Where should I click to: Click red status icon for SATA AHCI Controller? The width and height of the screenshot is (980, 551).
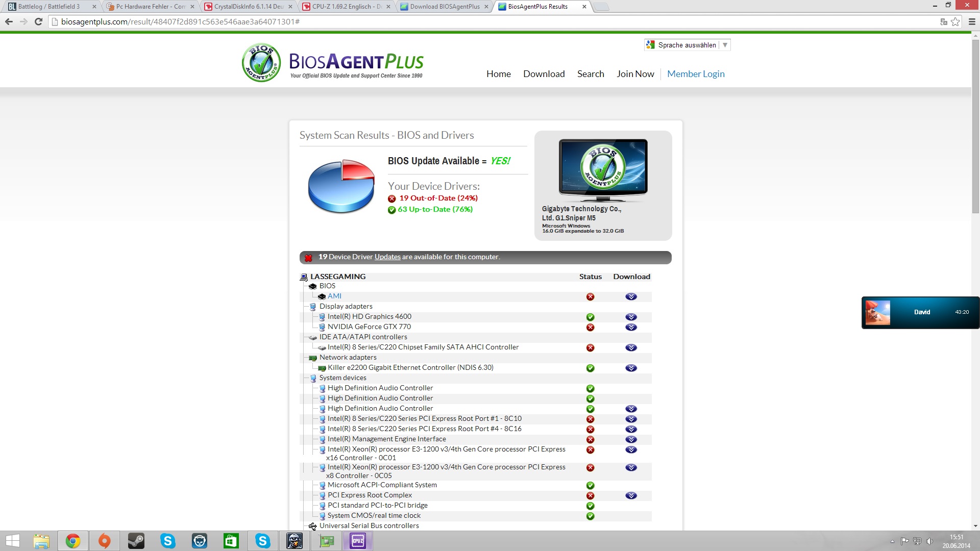[590, 347]
